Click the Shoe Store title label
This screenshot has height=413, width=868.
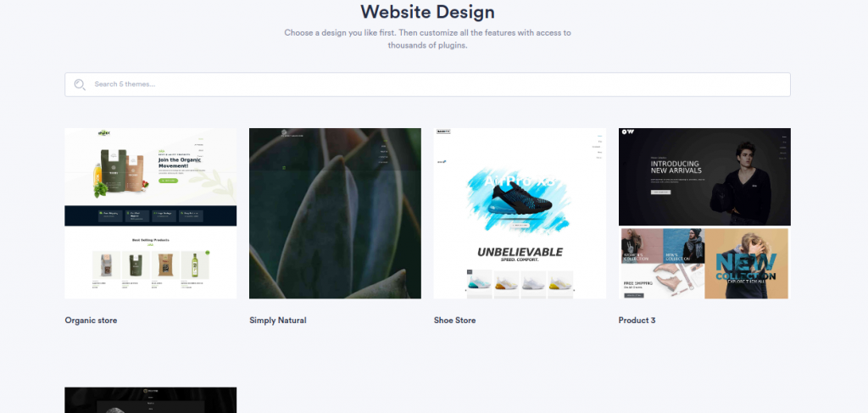click(454, 320)
